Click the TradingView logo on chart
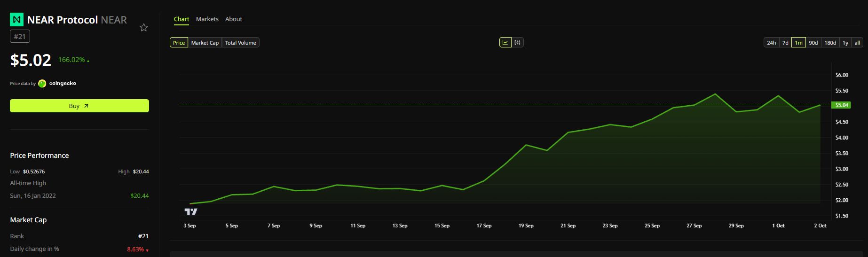This screenshot has width=868, height=257. point(191,211)
